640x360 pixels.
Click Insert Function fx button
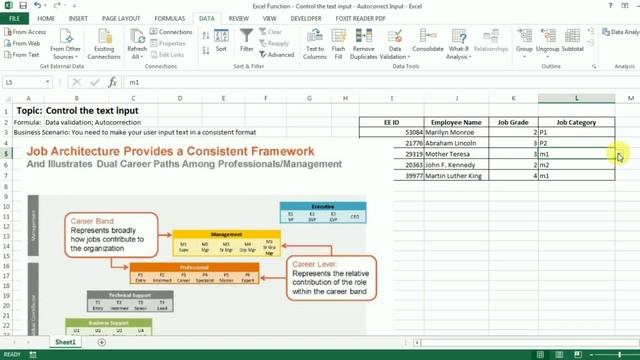(x=113, y=82)
